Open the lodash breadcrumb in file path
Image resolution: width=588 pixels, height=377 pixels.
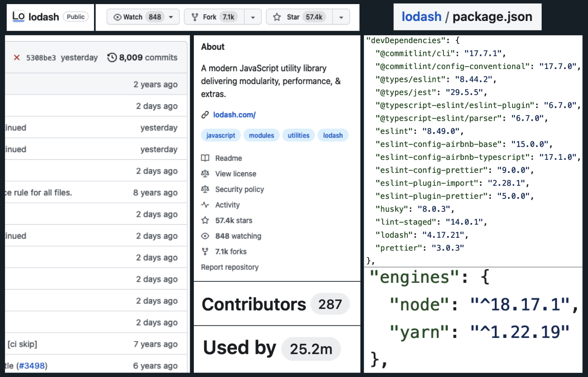[421, 17]
